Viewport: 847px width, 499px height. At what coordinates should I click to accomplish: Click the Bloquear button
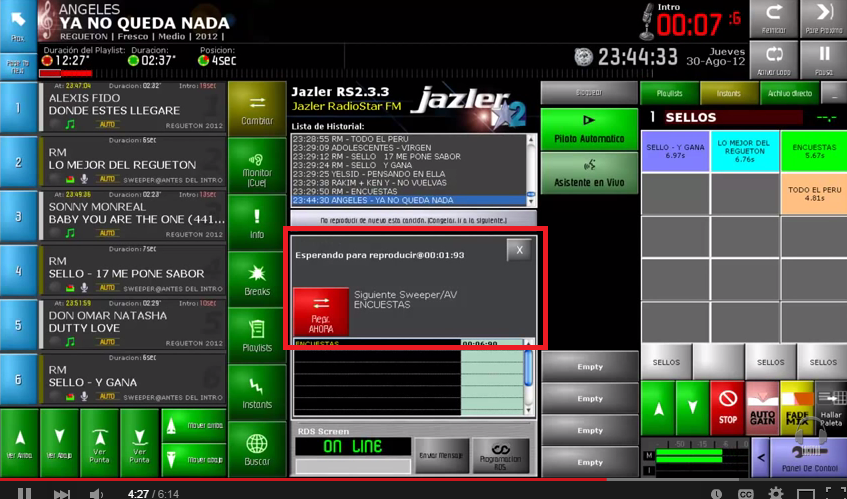[x=589, y=93]
